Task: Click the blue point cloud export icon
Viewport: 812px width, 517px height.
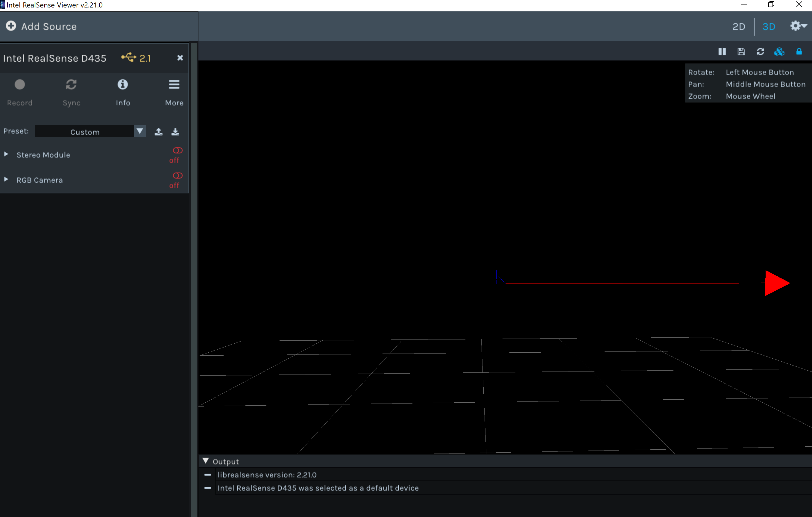Action: click(779, 51)
